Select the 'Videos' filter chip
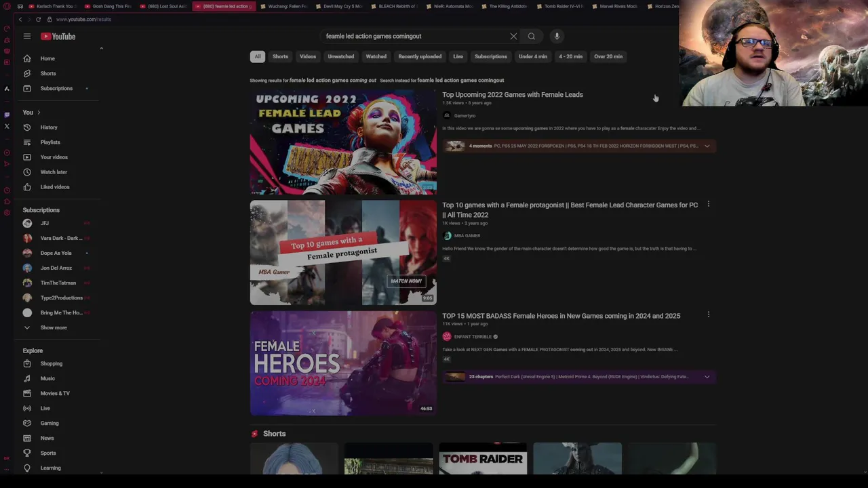Image resolution: width=868 pixels, height=488 pixels. [308, 56]
